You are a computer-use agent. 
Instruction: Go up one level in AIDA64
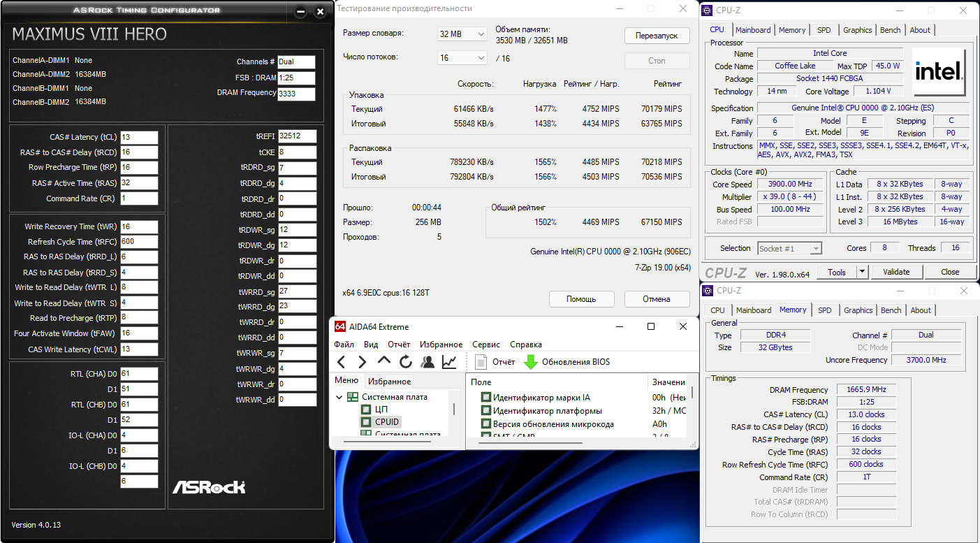coord(384,362)
